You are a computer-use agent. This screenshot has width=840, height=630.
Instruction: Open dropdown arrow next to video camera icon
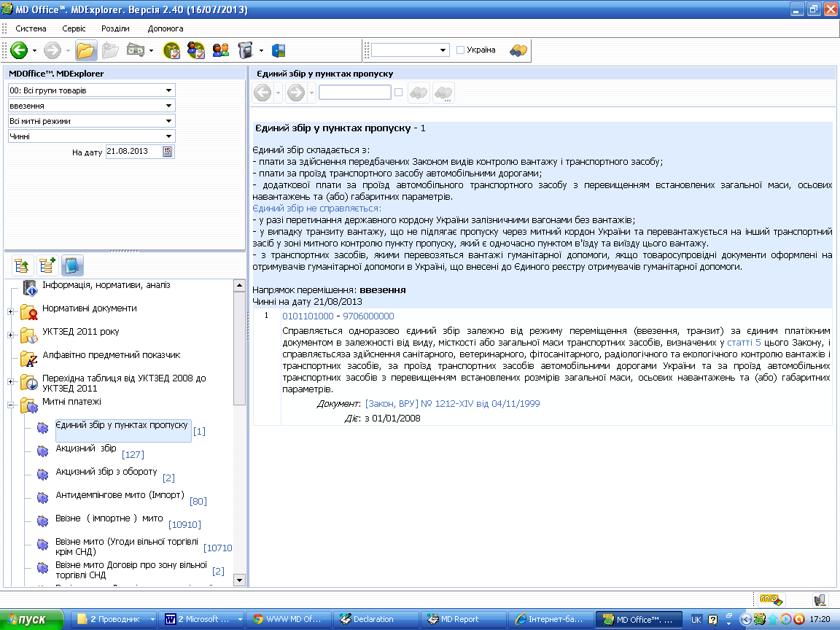pos(261,51)
